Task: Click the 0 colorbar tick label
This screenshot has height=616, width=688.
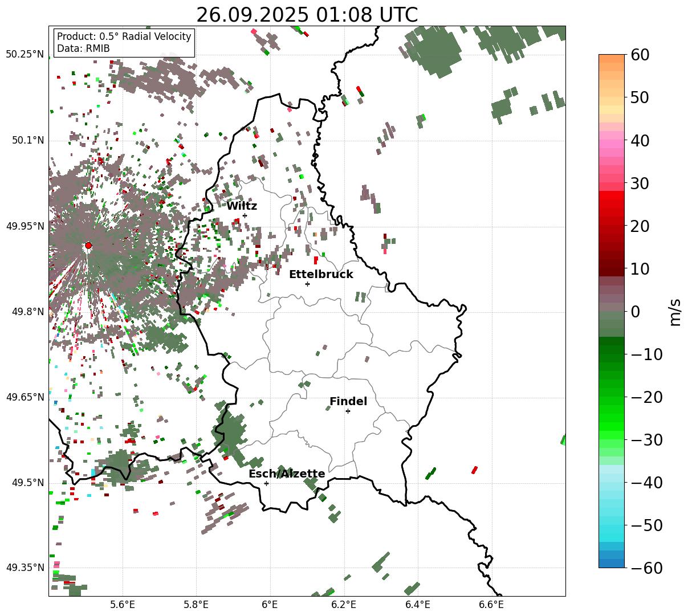Action: point(635,312)
